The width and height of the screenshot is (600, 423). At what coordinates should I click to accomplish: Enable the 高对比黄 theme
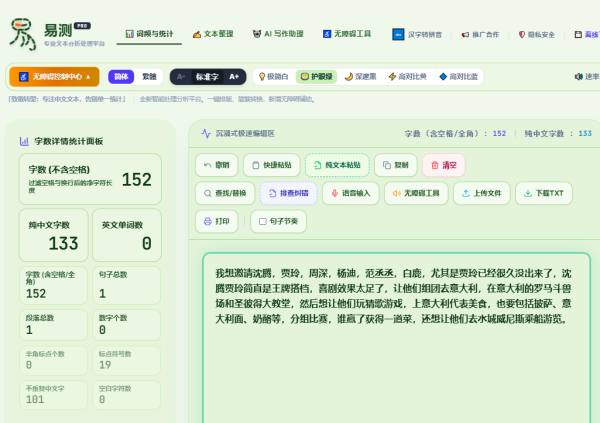[x=408, y=77]
